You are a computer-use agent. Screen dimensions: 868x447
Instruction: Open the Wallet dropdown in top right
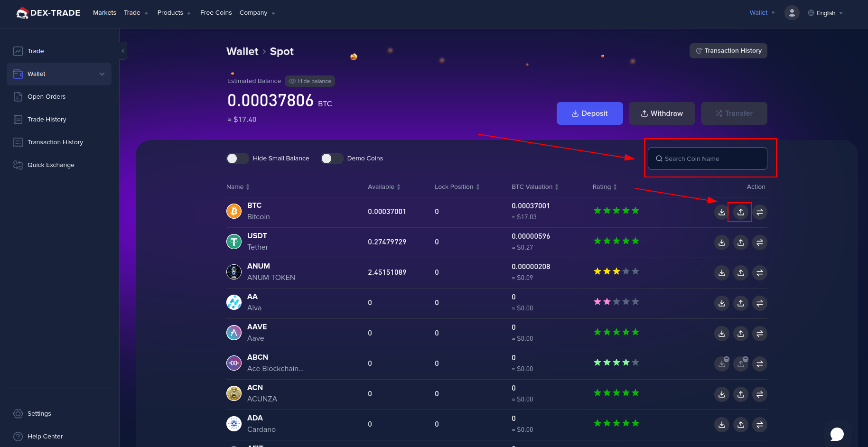click(762, 13)
